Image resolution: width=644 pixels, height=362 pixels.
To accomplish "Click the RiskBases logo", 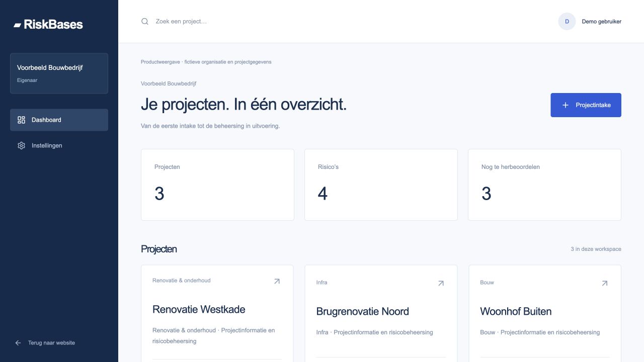I will point(48,24).
